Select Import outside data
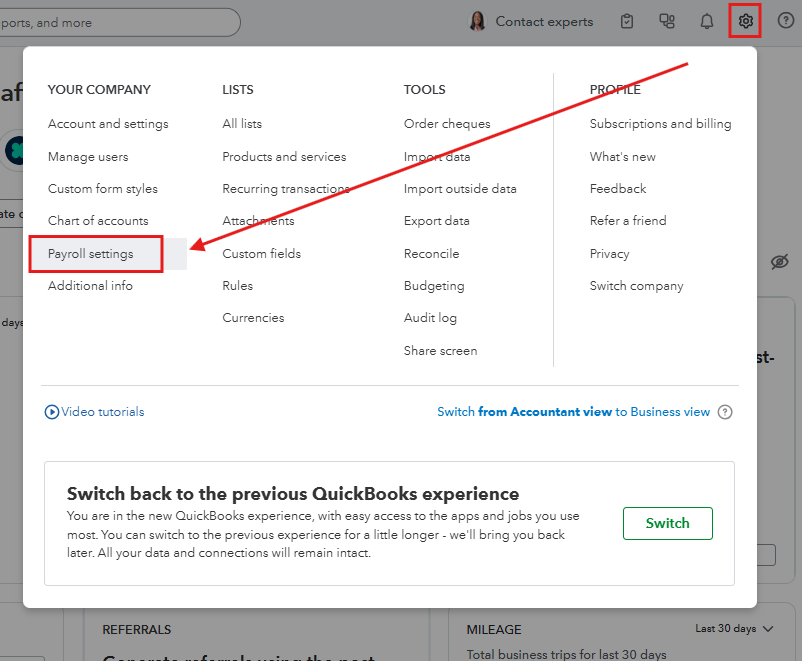Viewport: 802px width, 661px height. pyautogui.click(x=460, y=189)
